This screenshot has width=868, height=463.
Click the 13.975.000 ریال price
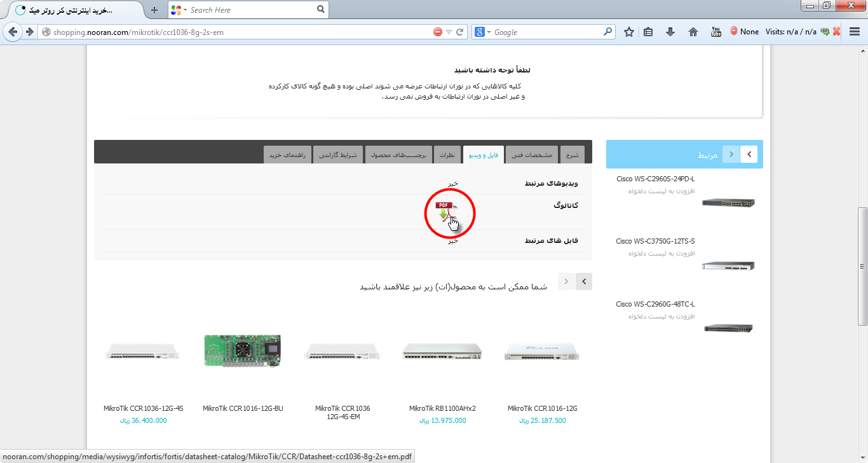pos(442,420)
